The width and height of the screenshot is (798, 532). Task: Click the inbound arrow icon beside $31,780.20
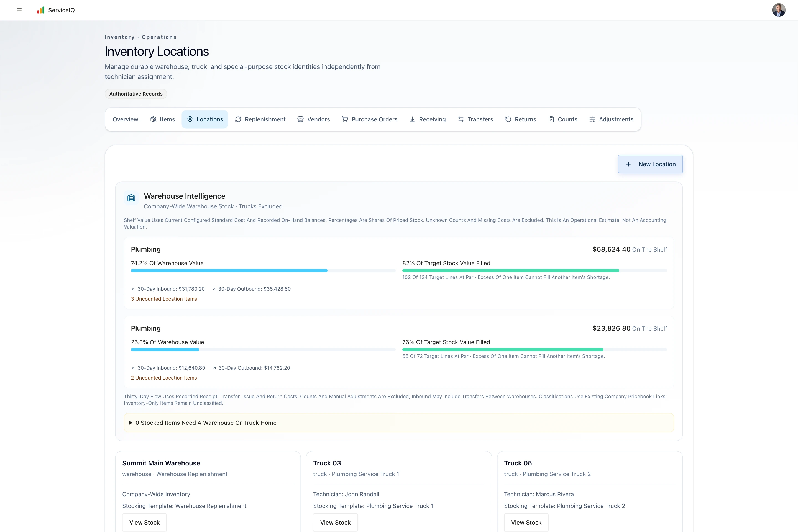[133, 289]
